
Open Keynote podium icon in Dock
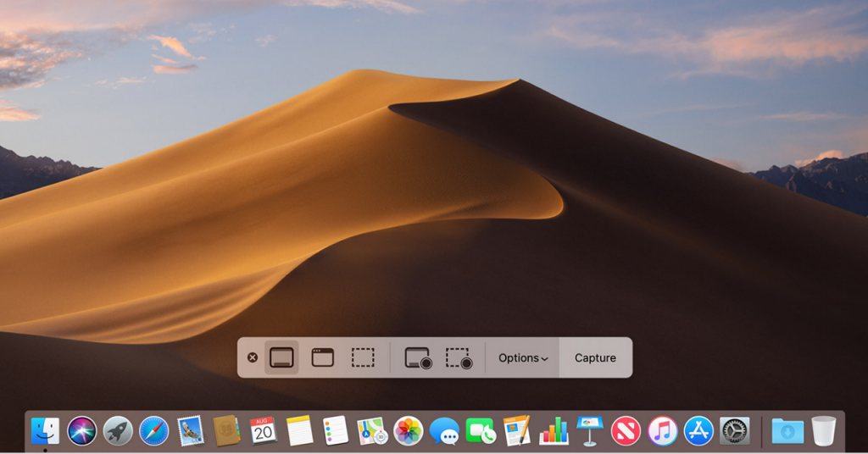[x=590, y=431]
